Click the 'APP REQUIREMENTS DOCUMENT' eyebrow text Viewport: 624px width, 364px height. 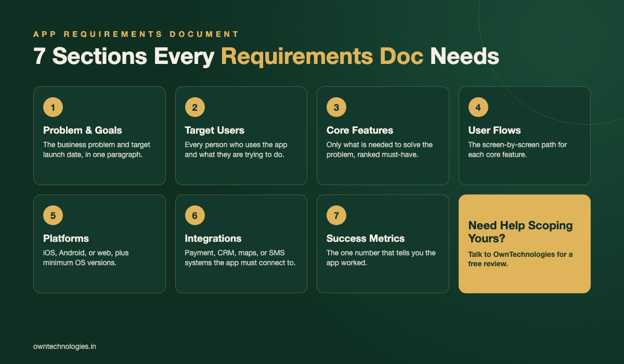(x=136, y=34)
